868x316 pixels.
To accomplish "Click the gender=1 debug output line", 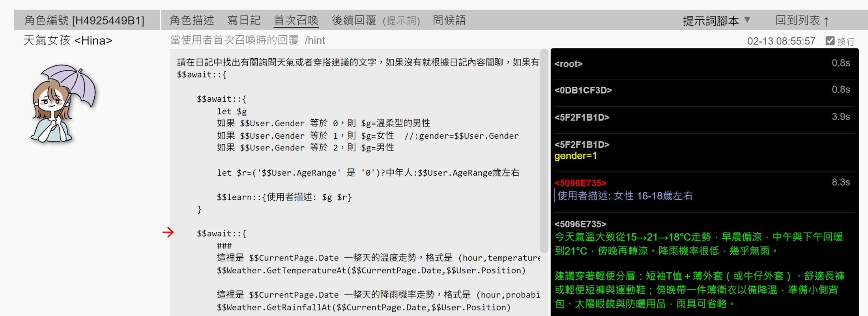I will click(x=576, y=156).
